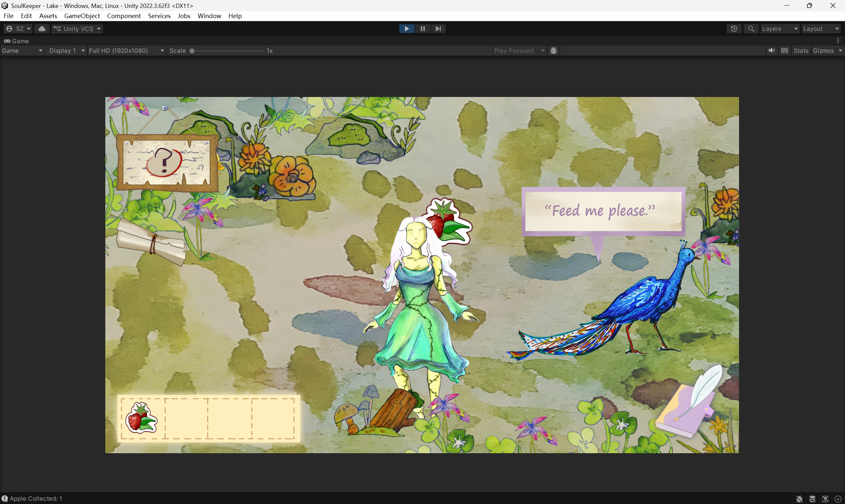
Task: Pause the game with Pause button
Action: pyautogui.click(x=423, y=29)
